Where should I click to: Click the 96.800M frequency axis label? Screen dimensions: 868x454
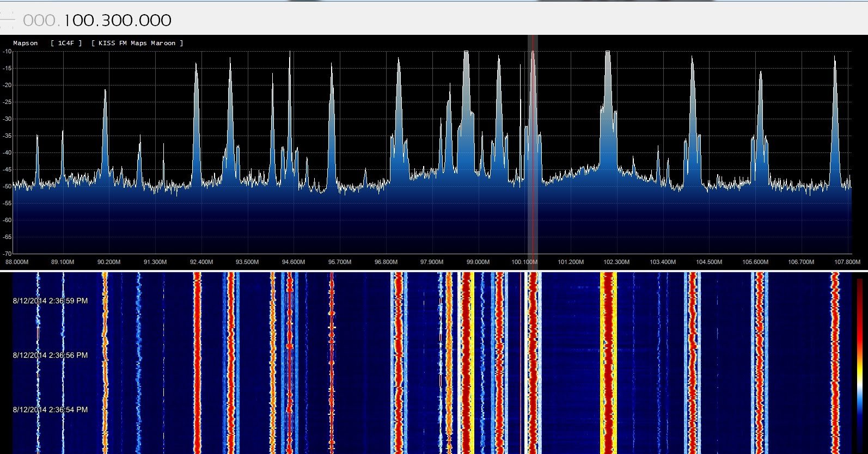[386, 262]
